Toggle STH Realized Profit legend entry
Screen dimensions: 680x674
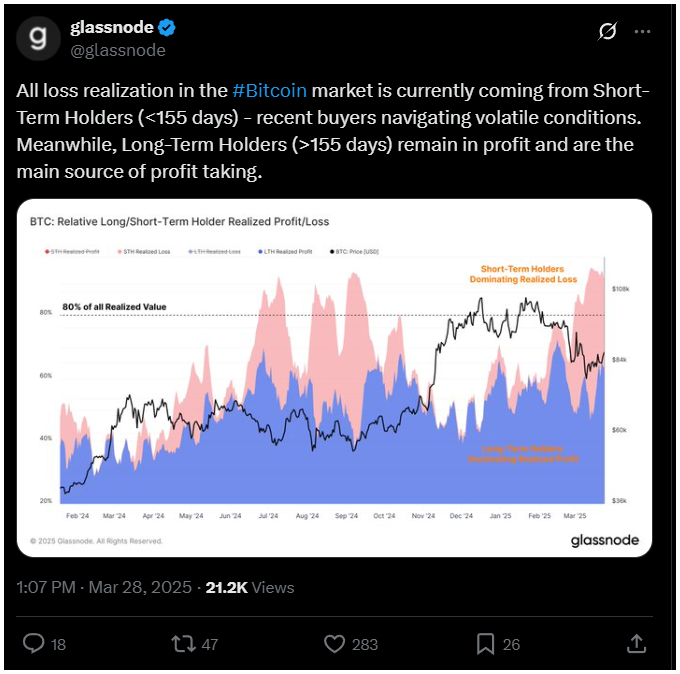[x=72, y=252]
